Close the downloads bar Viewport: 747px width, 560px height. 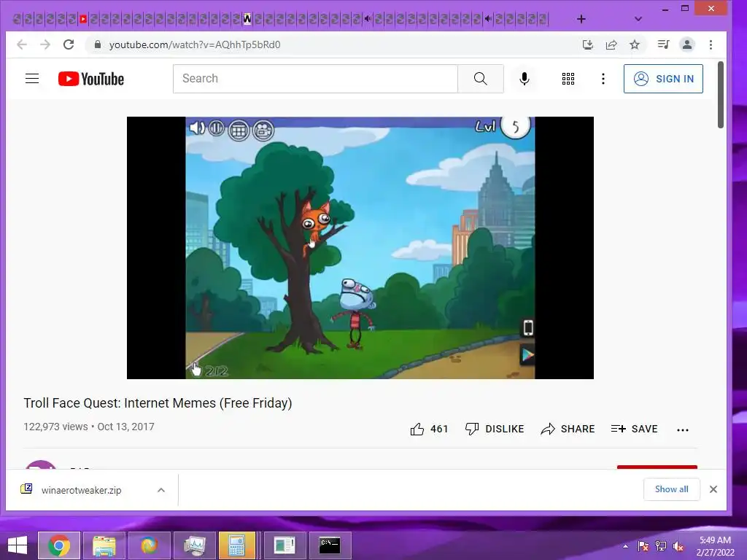click(713, 489)
